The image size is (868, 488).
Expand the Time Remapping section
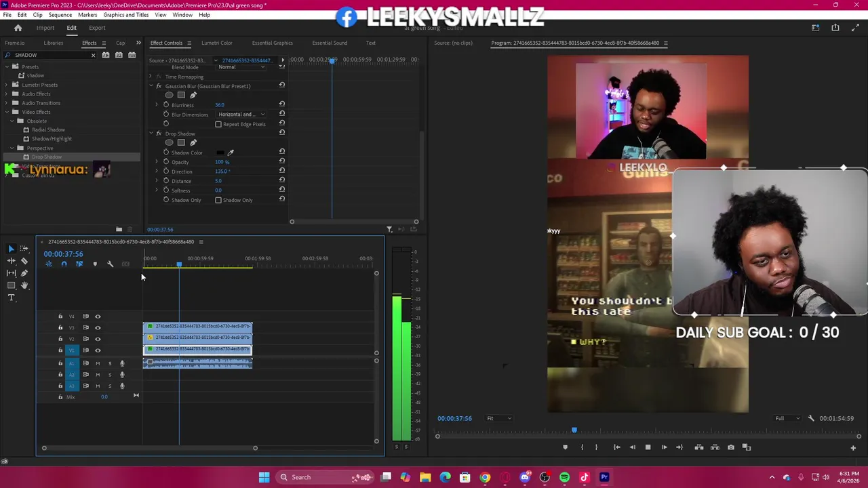pyautogui.click(x=151, y=77)
